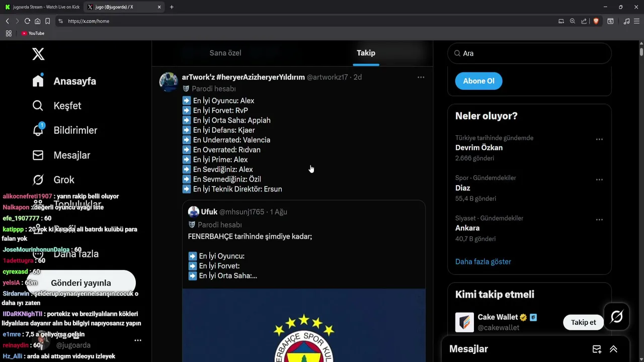The width and height of the screenshot is (644, 362).
Task: Open Cake Wallet profile avatar
Action: click(464, 322)
